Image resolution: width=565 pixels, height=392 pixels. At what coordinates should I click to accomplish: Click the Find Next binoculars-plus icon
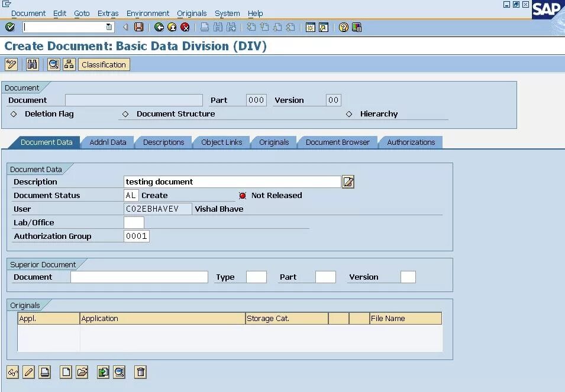point(231,27)
